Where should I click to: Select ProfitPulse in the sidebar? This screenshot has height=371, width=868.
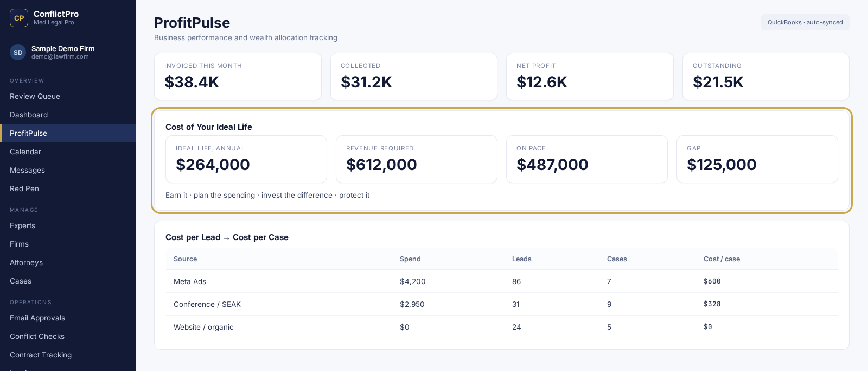click(68, 133)
